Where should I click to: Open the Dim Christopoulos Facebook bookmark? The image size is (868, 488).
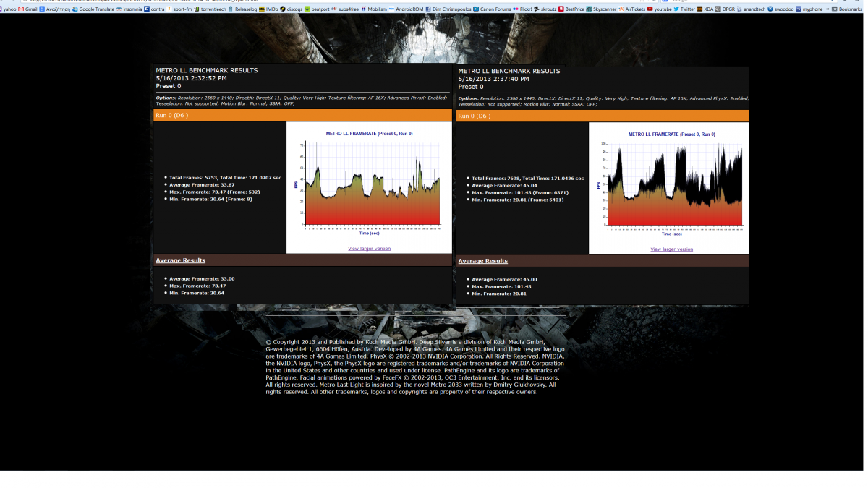pos(448,9)
